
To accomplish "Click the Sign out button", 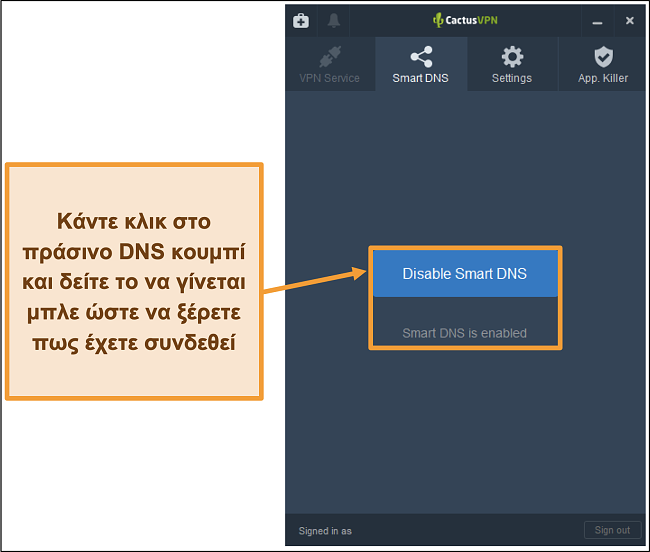I will tap(612, 530).
